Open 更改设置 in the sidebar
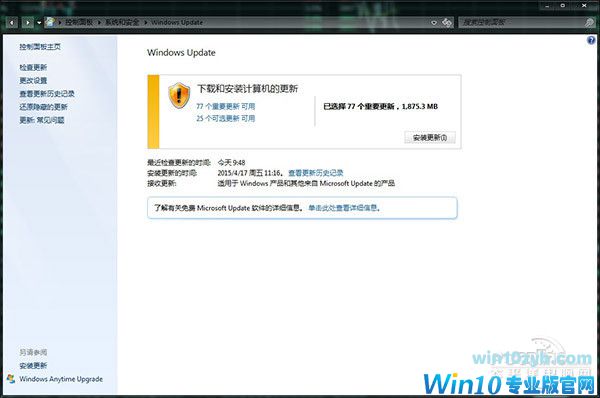 [33, 80]
